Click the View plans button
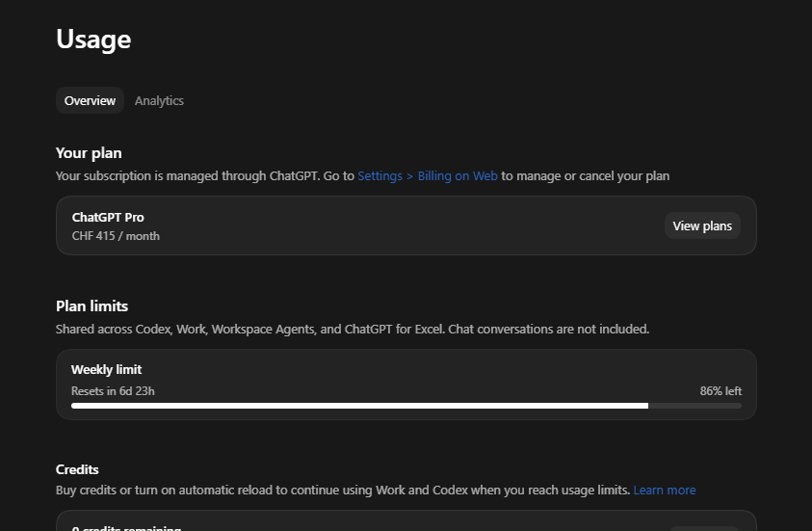The height and width of the screenshot is (531, 812). (702, 226)
